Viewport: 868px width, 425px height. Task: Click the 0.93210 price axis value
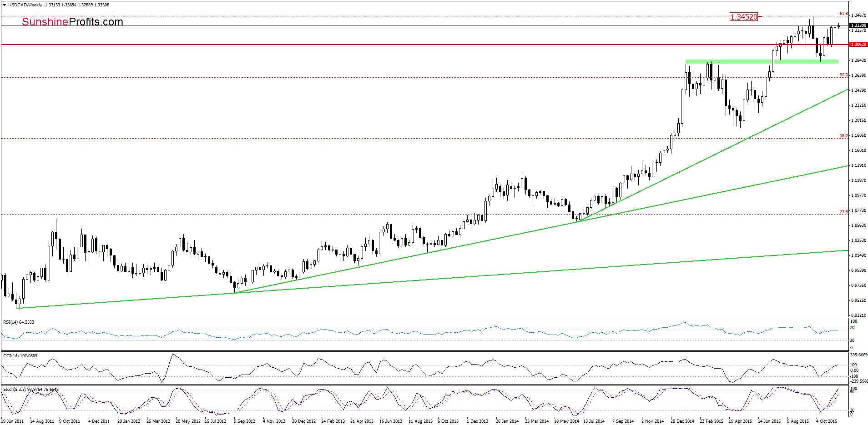click(x=859, y=315)
